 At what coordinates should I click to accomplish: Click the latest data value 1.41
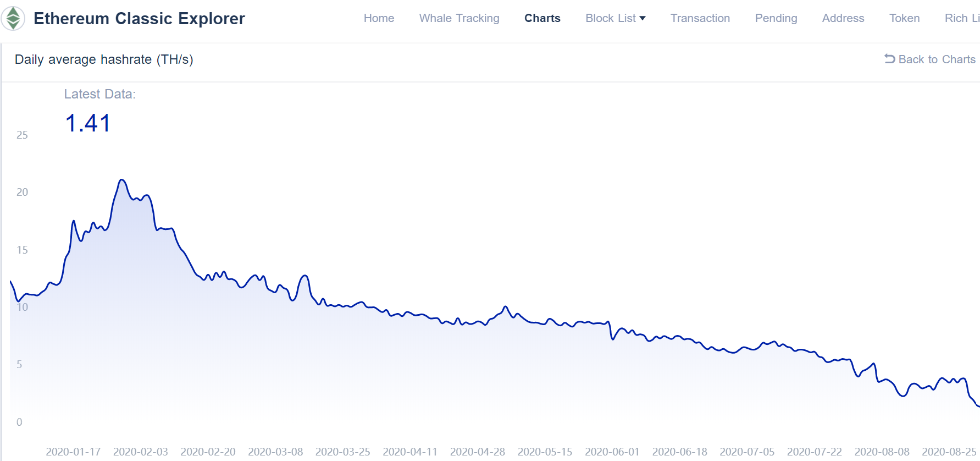[x=88, y=123]
